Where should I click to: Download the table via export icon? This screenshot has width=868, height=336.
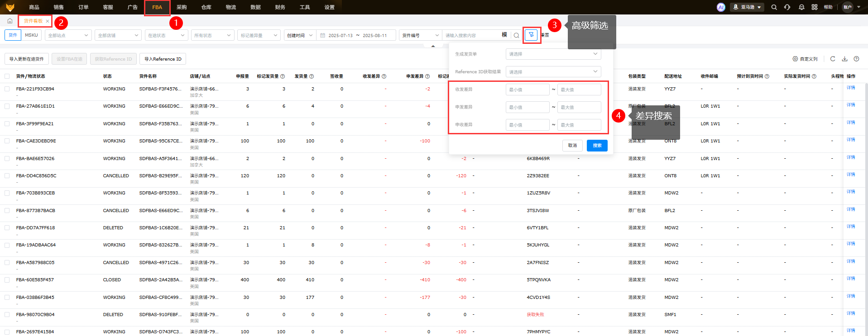coord(844,59)
